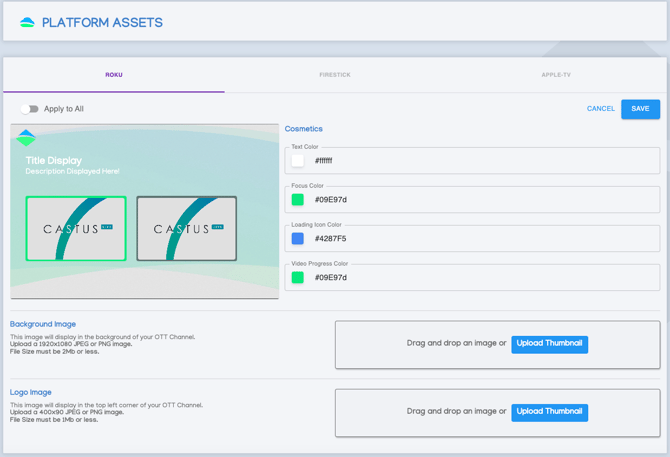
Task: Select the Roku tab
Action: 114,75
